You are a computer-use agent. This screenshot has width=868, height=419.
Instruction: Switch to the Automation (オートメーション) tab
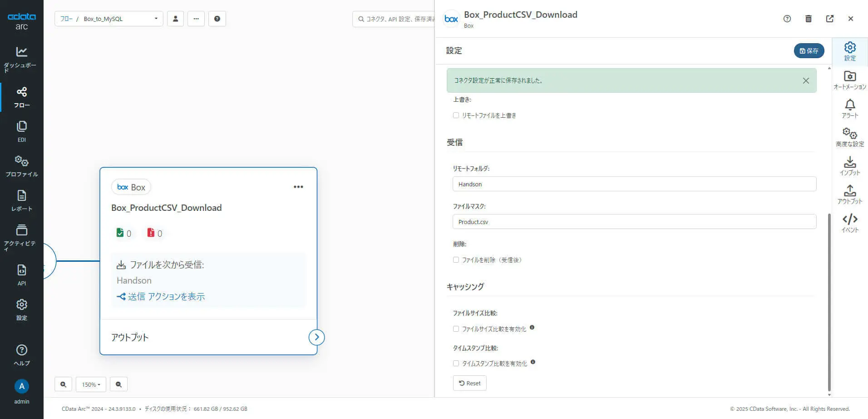(x=850, y=80)
